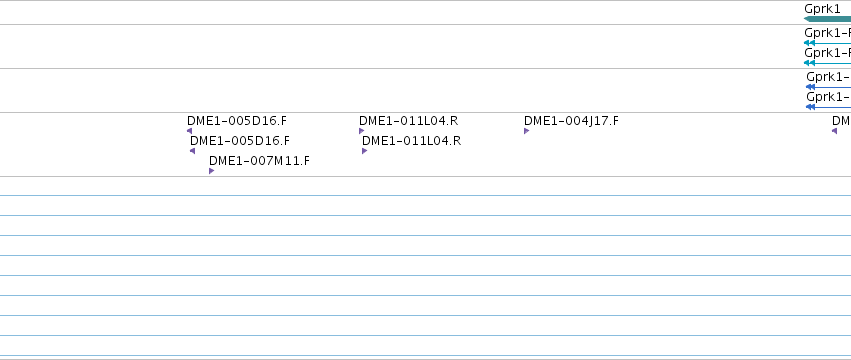
Task: Select the DME1-004J17.F feature label
Action: coord(571,121)
